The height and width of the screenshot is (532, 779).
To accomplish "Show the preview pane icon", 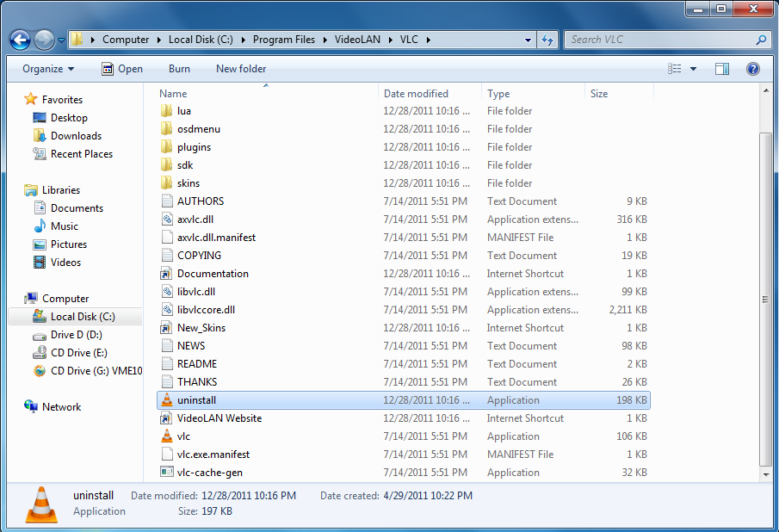I will point(722,69).
